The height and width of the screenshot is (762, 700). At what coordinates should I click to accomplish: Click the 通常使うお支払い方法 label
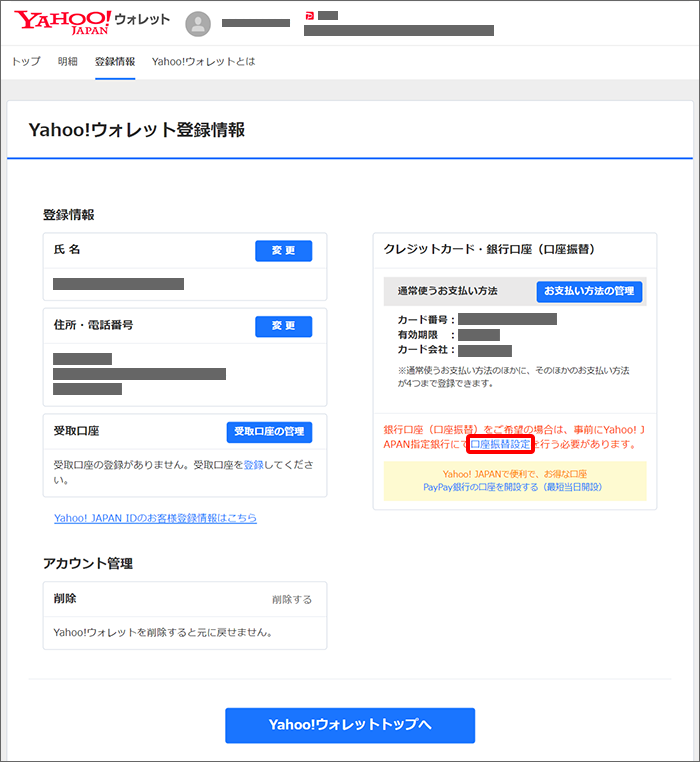(447, 291)
